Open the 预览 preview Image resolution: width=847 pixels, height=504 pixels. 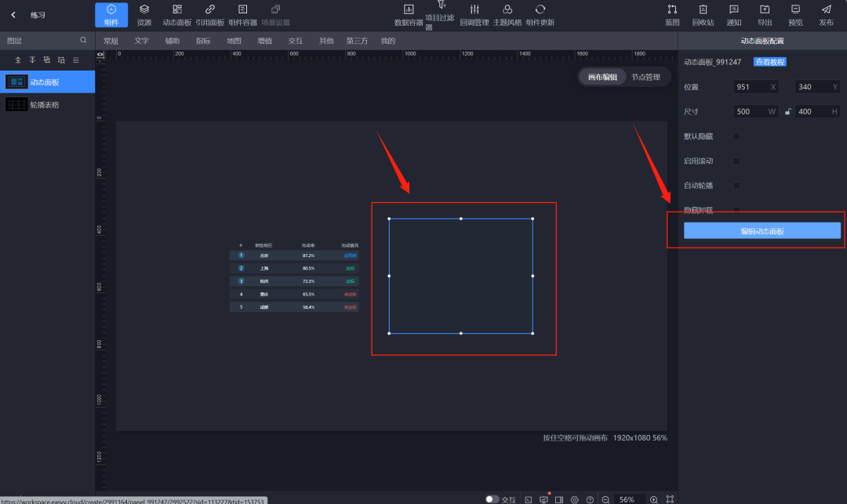pos(795,15)
